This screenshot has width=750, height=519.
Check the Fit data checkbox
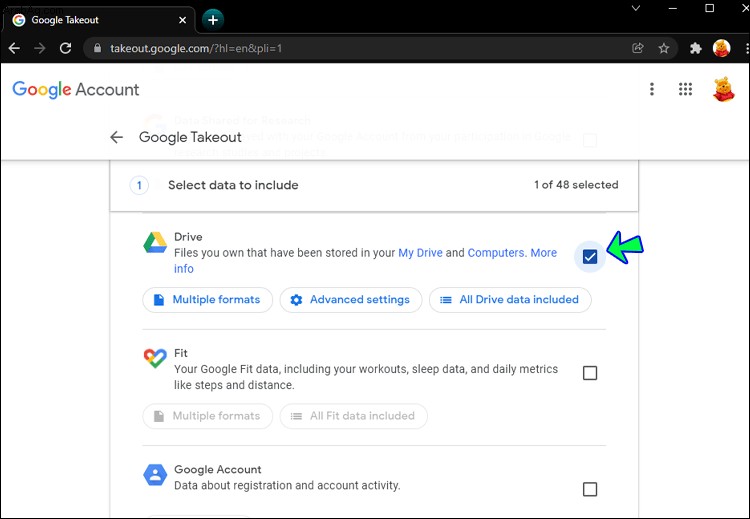point(590,373)
